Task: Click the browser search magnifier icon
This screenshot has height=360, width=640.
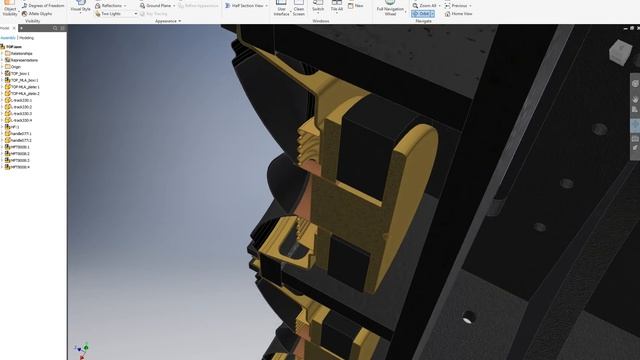Action: [55, 28]
